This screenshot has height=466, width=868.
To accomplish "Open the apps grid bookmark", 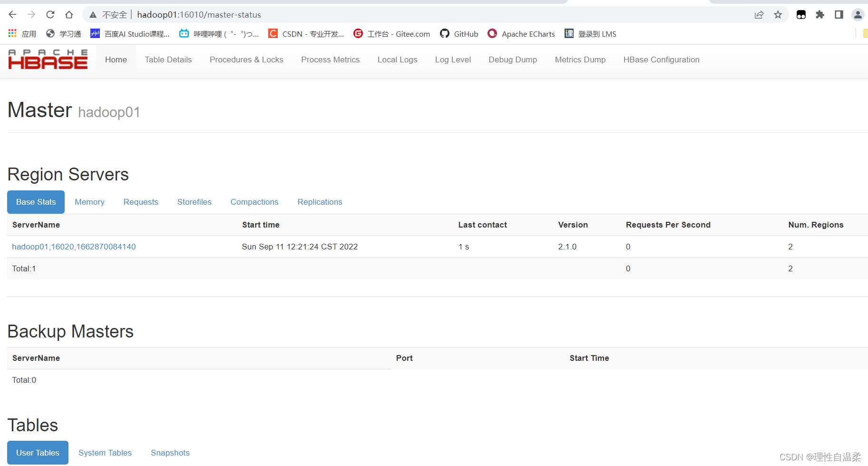I will click(22, 34).
